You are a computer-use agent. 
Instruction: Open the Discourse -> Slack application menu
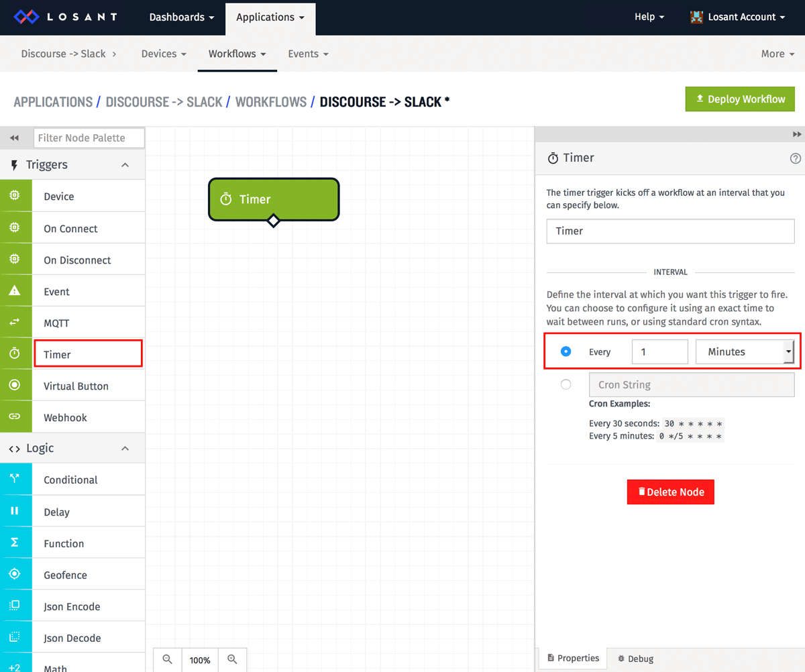click(x=68, y=54)
